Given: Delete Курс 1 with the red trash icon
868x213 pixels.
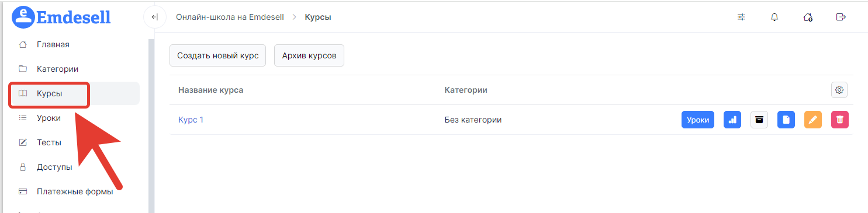Looking at the screenshot, I should pos(840,120).
